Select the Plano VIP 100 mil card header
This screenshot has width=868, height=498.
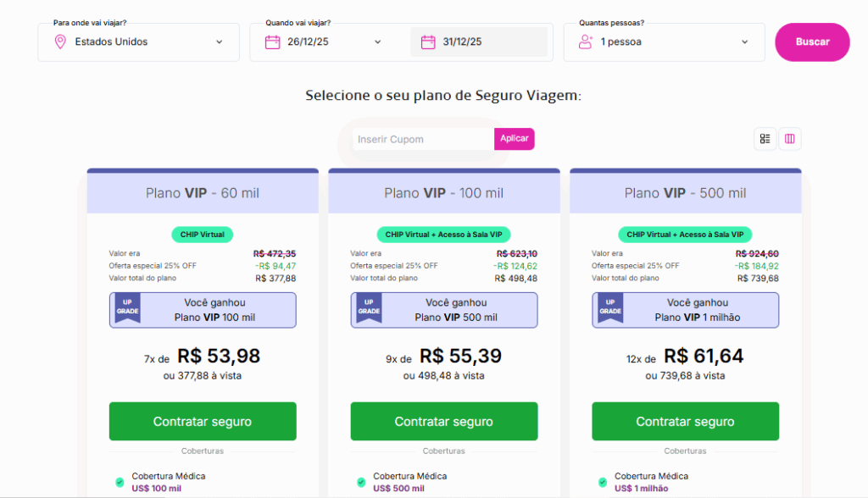[443, 192]
